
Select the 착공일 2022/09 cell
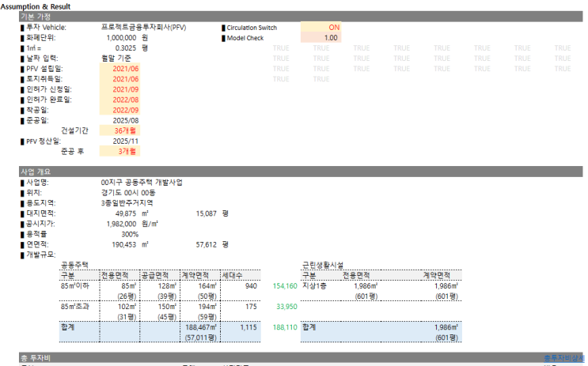(x=119, y=110)
